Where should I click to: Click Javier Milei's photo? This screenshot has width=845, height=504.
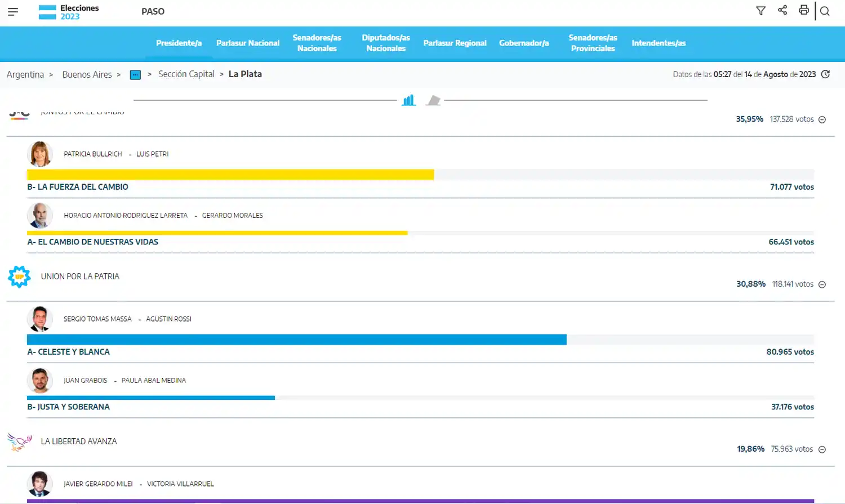40,484
